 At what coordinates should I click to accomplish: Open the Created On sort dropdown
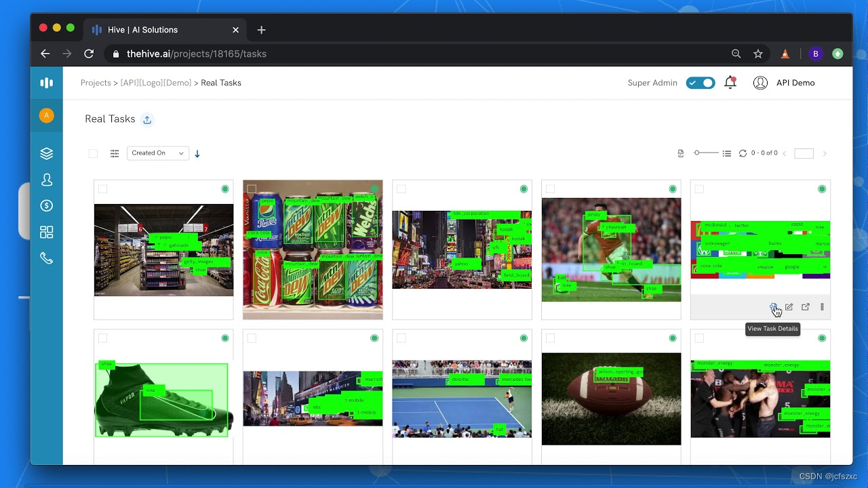[x=157, y=153]
